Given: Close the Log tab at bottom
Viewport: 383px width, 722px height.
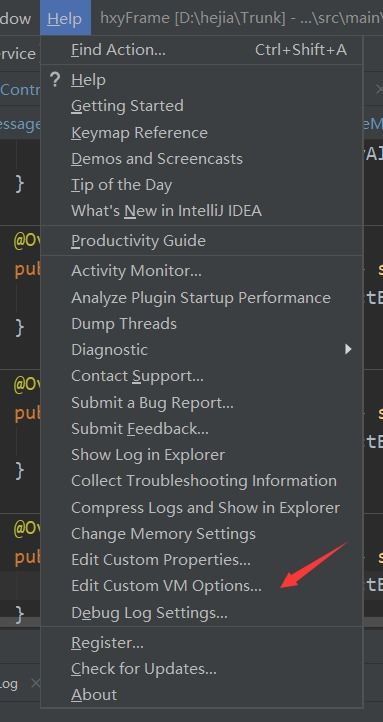Looking at the screenshot, I should pyautogui.click(x=35, y=683).
